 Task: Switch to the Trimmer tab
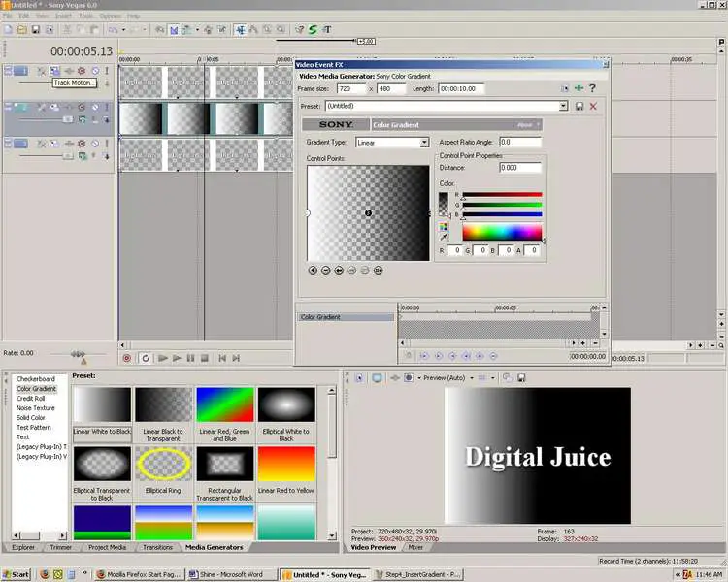click(x=61, y=548)
